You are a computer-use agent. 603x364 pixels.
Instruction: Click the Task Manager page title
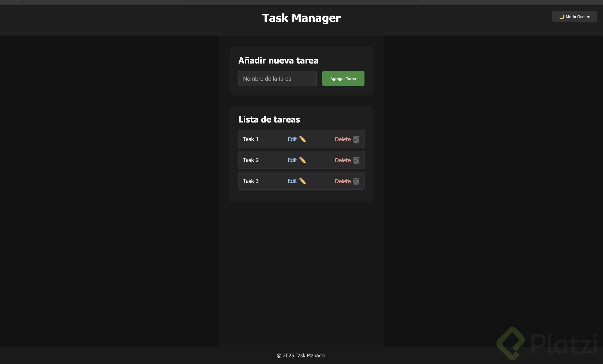(301, 18)
